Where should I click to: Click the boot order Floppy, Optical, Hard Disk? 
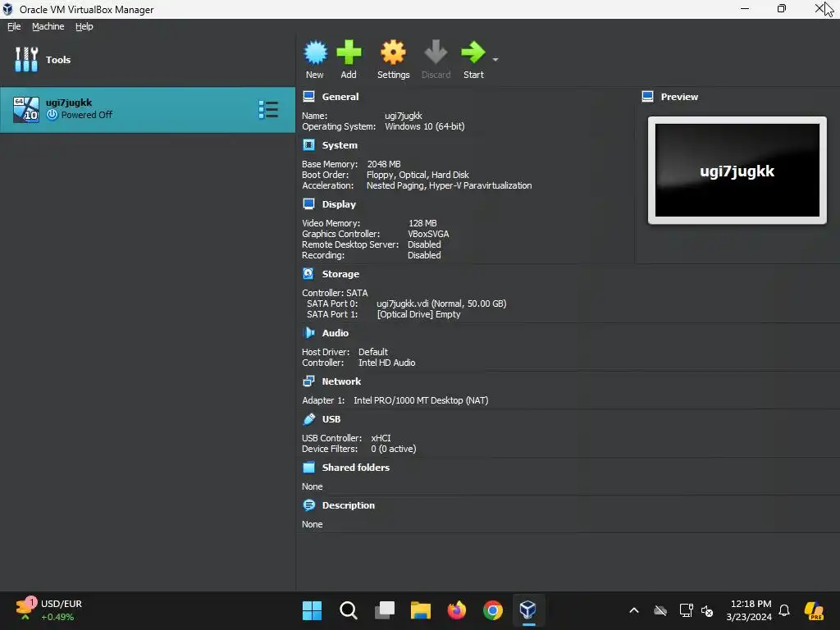click(418, 175)
